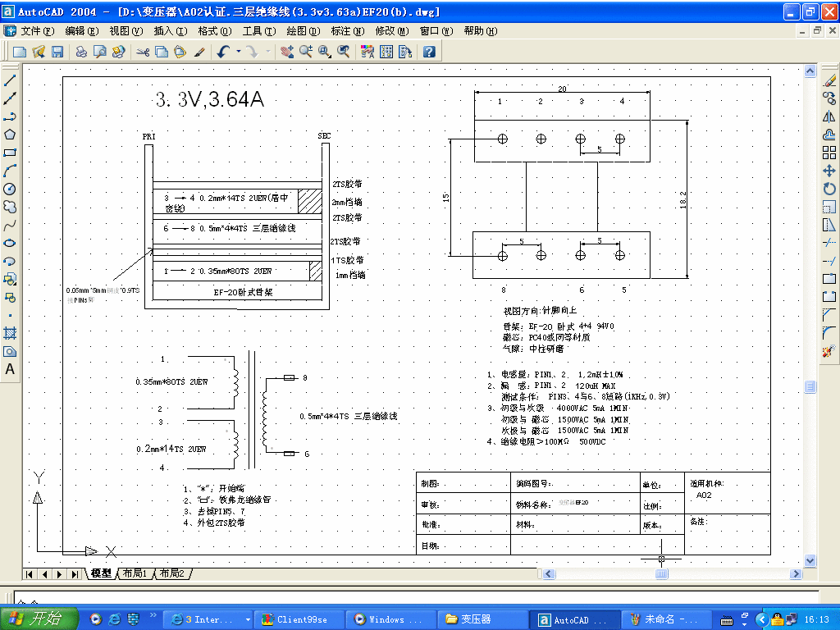Screen dimensions: 840x630
Task: Click the Zoom Previous icon
Action: tap(344, 52)
